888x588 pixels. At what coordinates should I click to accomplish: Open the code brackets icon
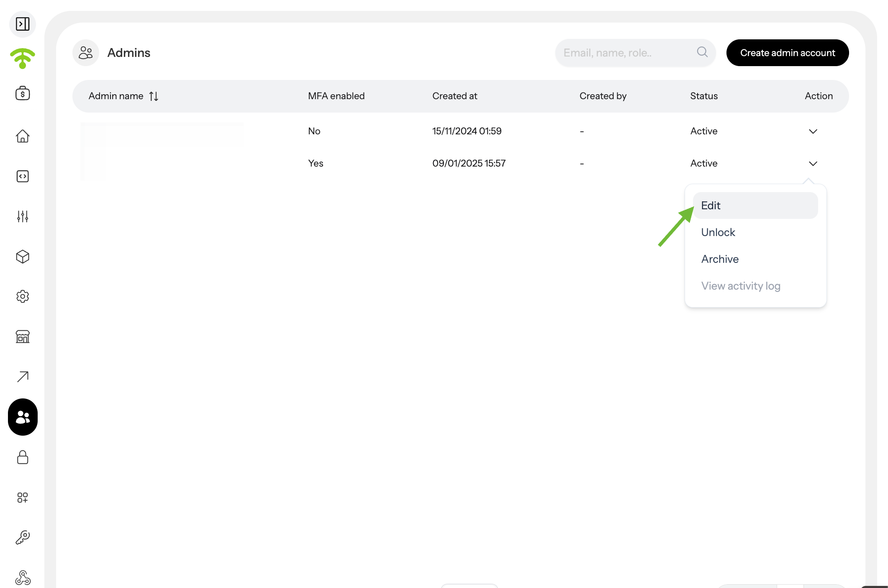(x=23, y=176)
